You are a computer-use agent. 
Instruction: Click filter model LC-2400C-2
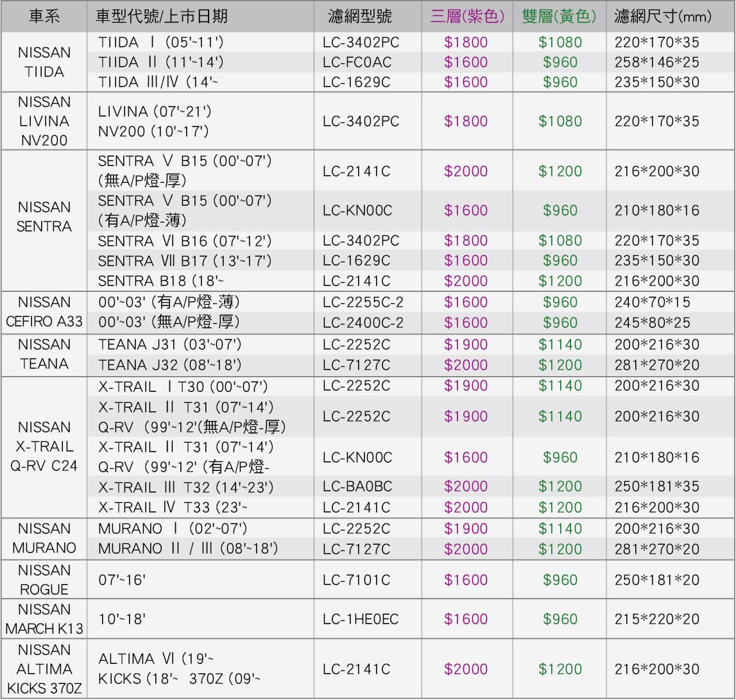tap(363, 323)
